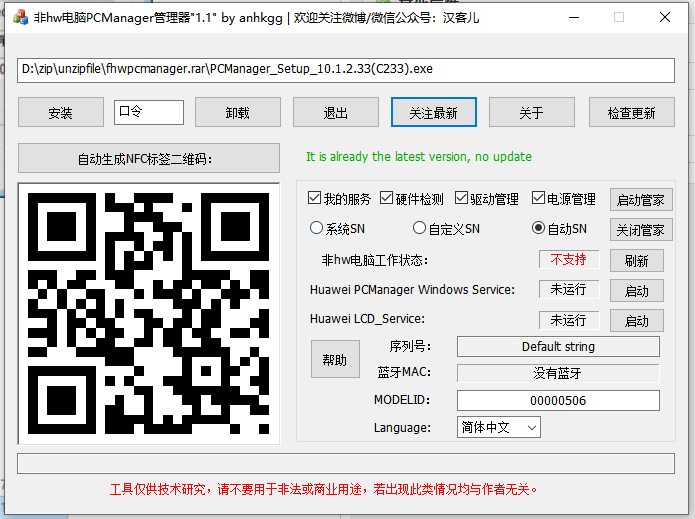Viewport: 695px width, 519px height.
Task: Click the 不支持 status text
Action: (569, 259)
